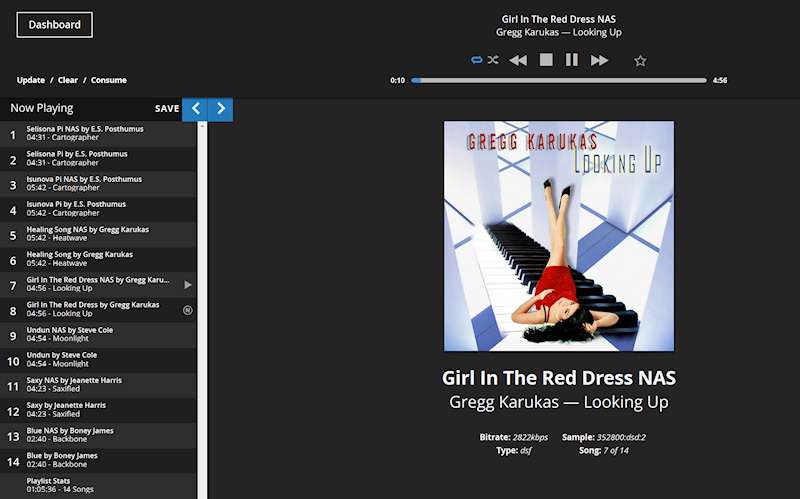Save the Now Playing playlist
Image resolution: width=800 pixels, height=499 pixels.
pyautogui.click(x=167, y=109)
